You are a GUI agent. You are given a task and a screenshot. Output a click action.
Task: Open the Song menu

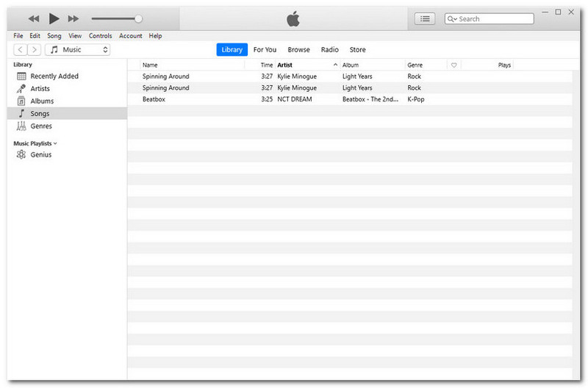(54, 35)
